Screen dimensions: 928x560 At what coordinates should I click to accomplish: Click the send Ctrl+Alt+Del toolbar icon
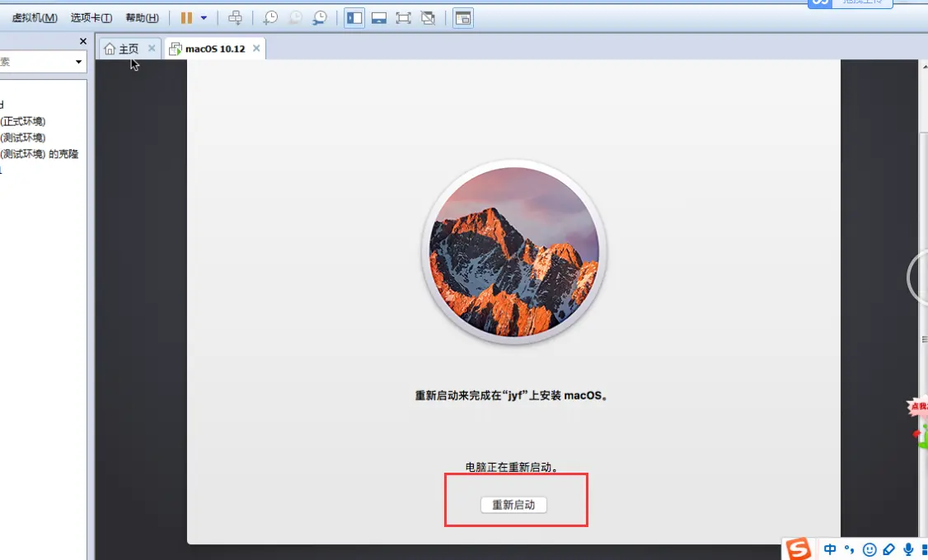(x=235, y=18)
